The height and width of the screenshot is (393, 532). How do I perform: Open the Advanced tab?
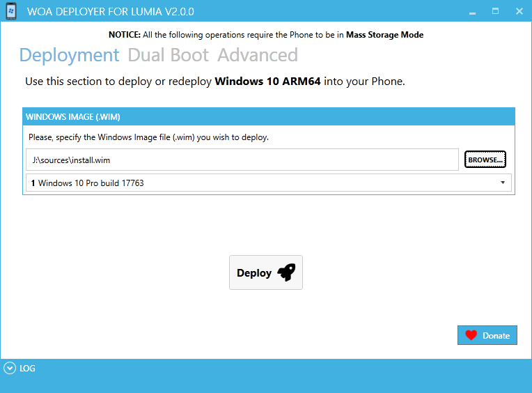(x=258, y=55)
